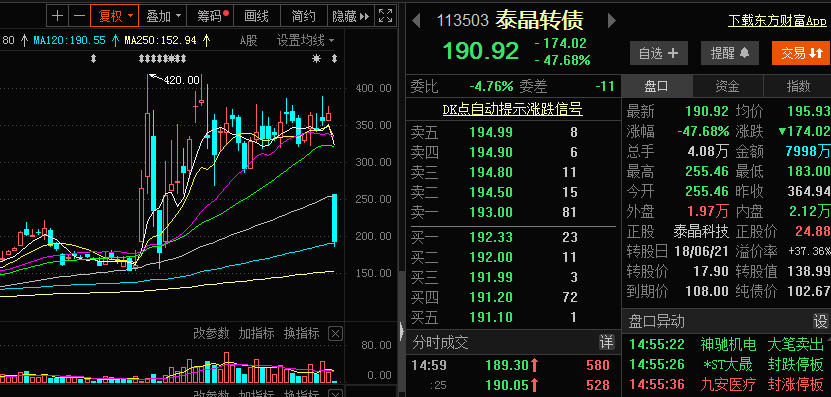The width and height of the screenshot is (831, 397).
Task: Go to next security via right triangle after 泰晶转债
Action: tap(612, 21)
